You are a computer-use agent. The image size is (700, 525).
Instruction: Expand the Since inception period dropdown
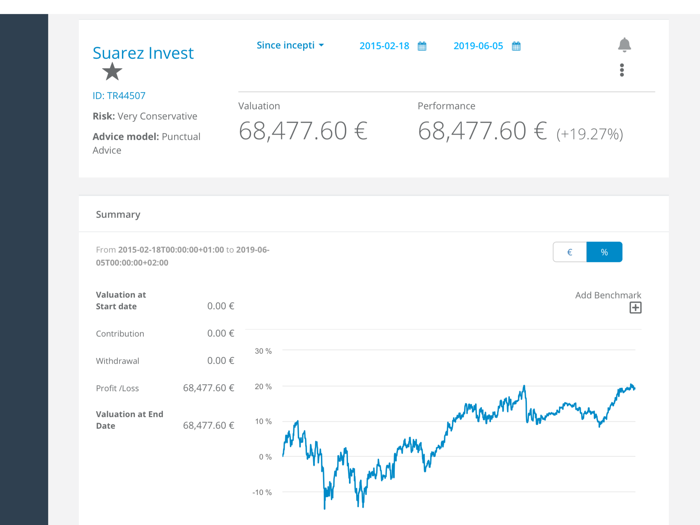[x=290, y=45]
